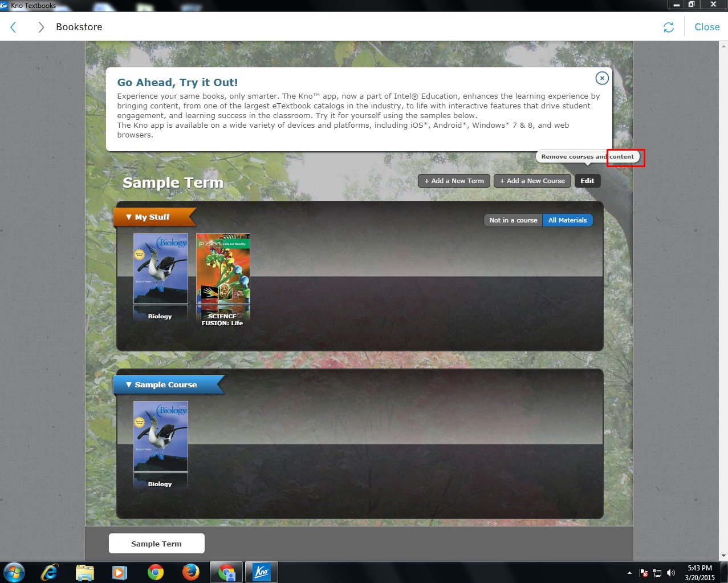Refresh the Bookstore page

[x=669, y=27]
